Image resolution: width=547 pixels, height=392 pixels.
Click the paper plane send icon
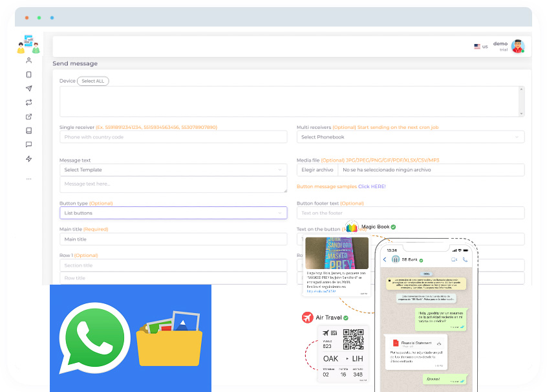click(28, 89)
